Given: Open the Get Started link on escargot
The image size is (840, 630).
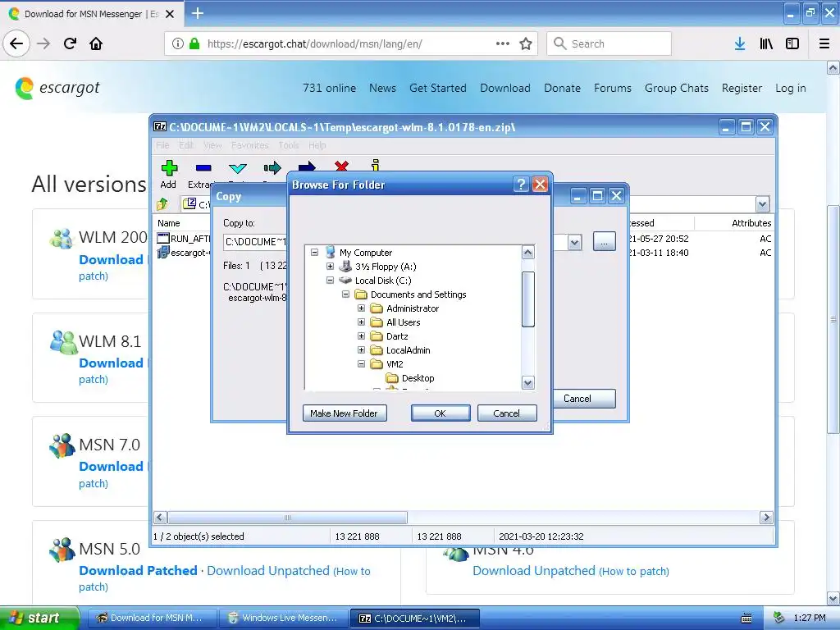Looking at the screenshot, I should [x=438, y=88].
